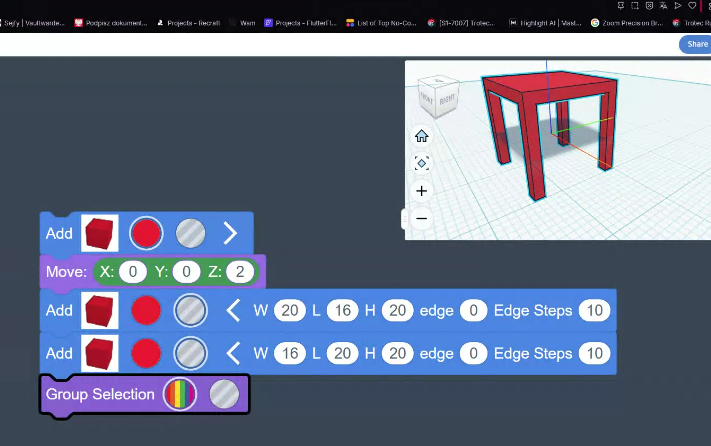Zoom in with the plus icon
Viewport: 711px width, 446px height.
[x=421, y=191]
